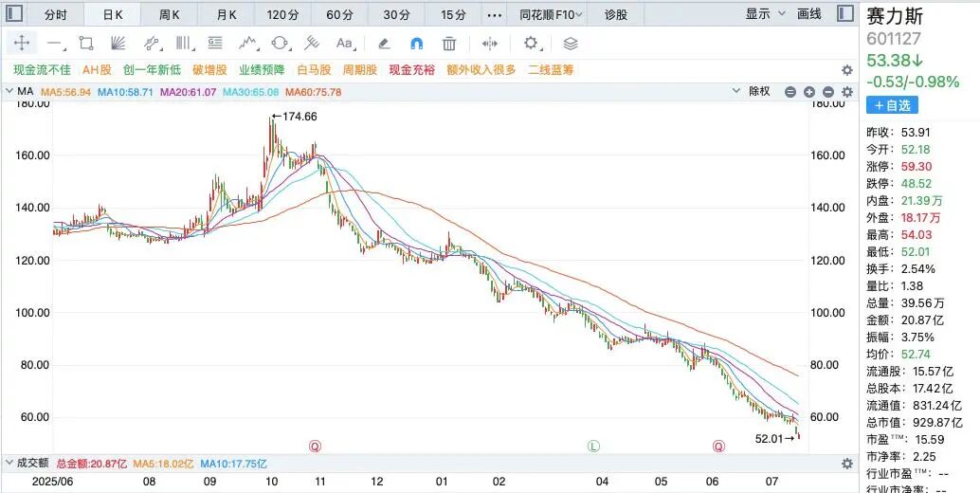Click the stock code 601127
Screen dimensions: 980x493
point(893,39)
